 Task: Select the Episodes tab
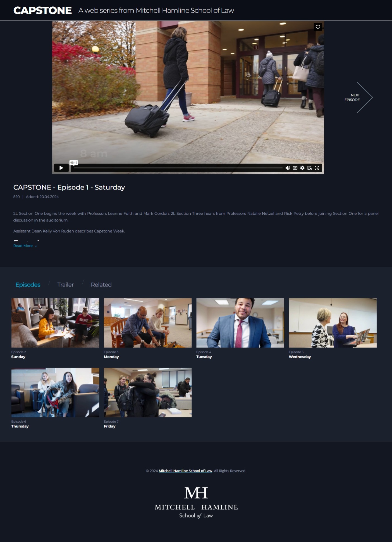click(28, 285)
